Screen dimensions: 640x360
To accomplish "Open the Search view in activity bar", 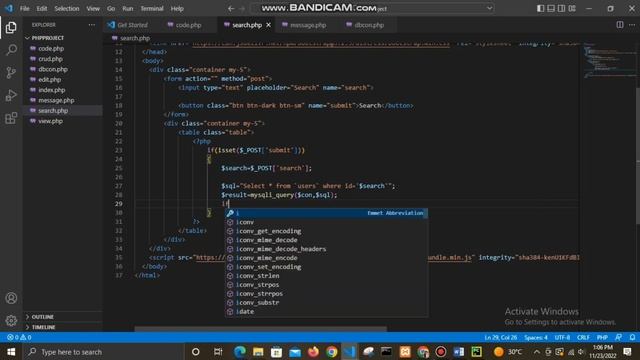I will [x=11, y=50].
